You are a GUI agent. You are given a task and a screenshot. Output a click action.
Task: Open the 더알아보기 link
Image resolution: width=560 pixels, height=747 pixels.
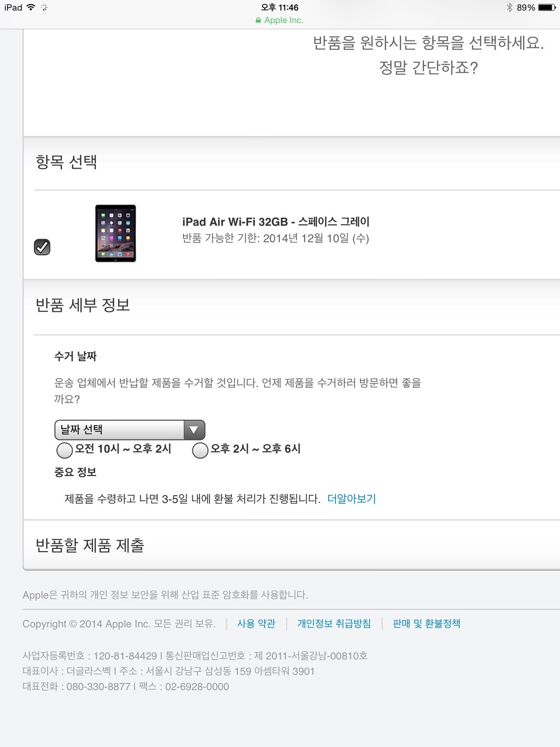(351, 499)
